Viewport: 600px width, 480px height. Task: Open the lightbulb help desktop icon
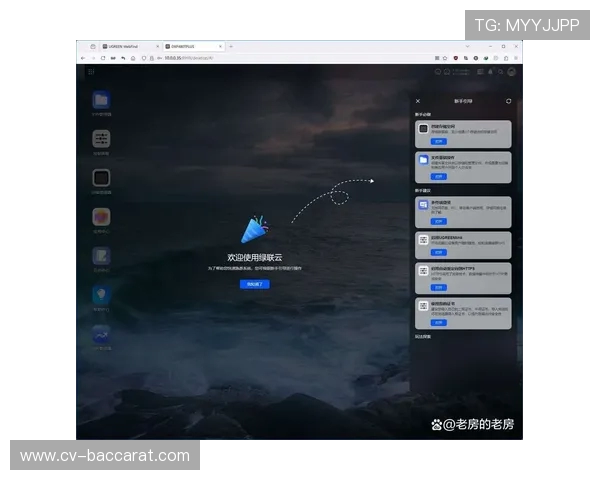pyautogui.click(x=101, y=294)
